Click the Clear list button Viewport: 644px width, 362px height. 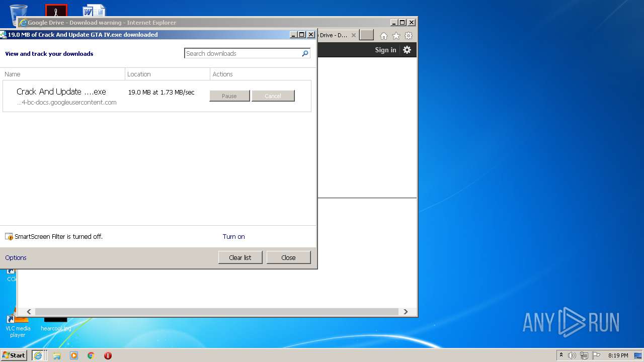click(x=240, y=257)
